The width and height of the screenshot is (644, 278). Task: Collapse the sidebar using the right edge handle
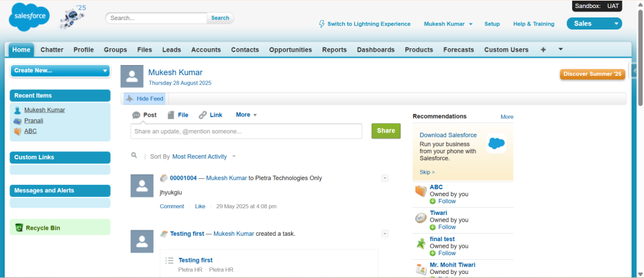(x=633, y=70)
